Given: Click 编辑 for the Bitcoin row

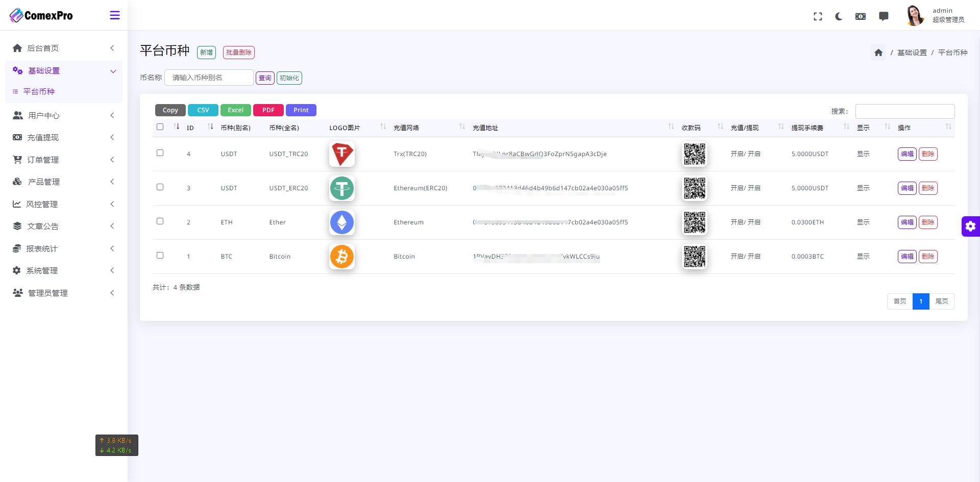Looking at the screenshot, I should (x=907, y=257).
